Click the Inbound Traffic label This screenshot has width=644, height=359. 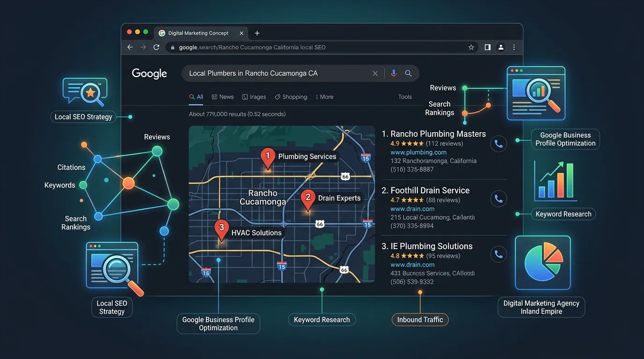[x=420, y=320]
